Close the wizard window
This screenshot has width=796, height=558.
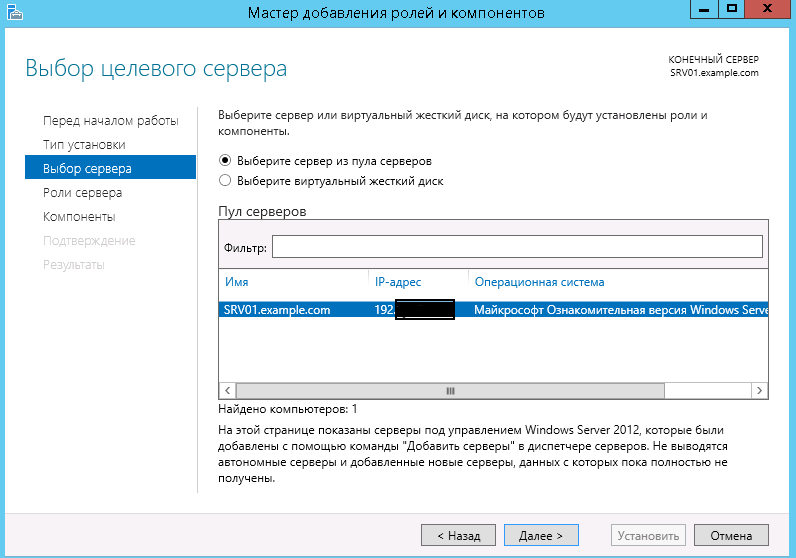[768, 9]
